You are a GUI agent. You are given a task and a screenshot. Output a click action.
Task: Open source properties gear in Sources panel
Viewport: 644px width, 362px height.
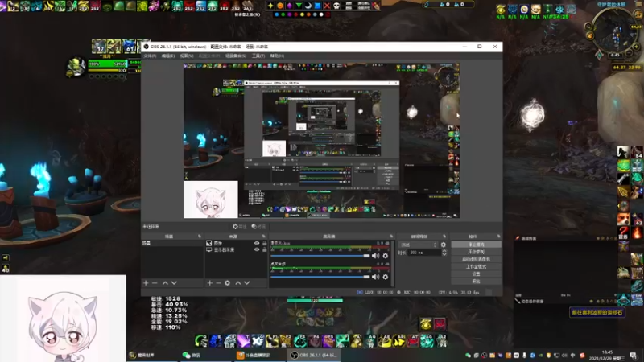[228, 283]
